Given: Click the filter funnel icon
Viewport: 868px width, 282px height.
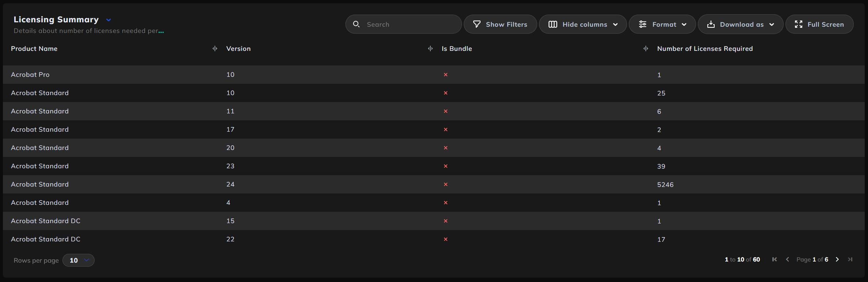Looking at the screenshot, I should pos(477,24).
